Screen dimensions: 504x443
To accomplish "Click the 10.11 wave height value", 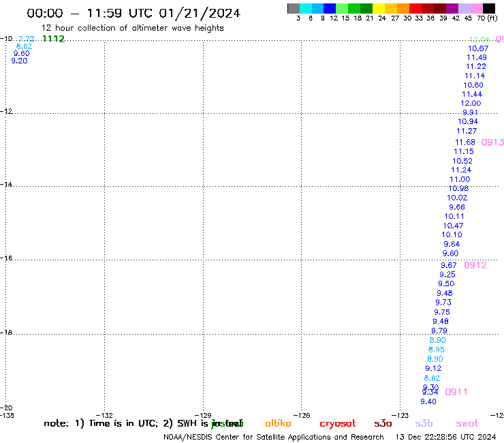I will pos(454,217).
